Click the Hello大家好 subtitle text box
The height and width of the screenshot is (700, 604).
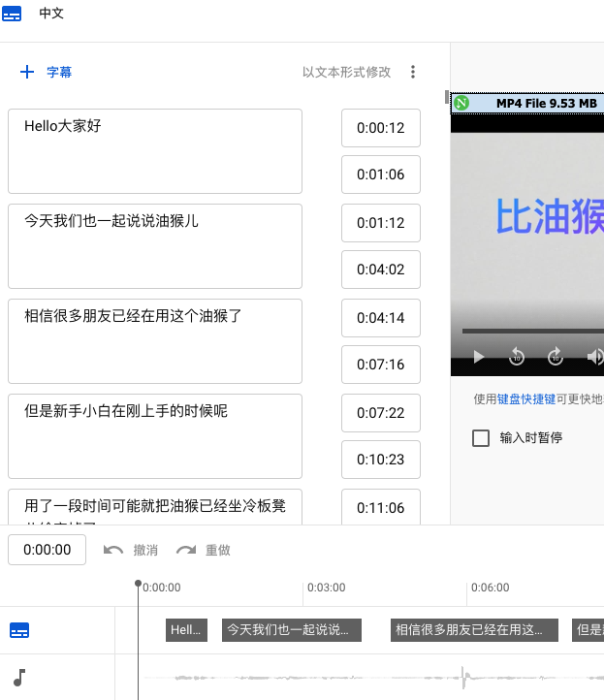pos(155,151)
